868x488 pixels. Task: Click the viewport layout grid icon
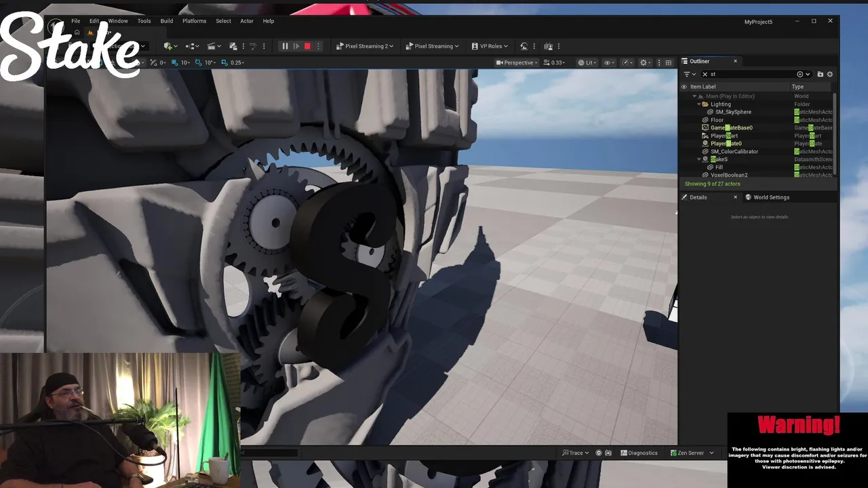[x=669, y=62]
